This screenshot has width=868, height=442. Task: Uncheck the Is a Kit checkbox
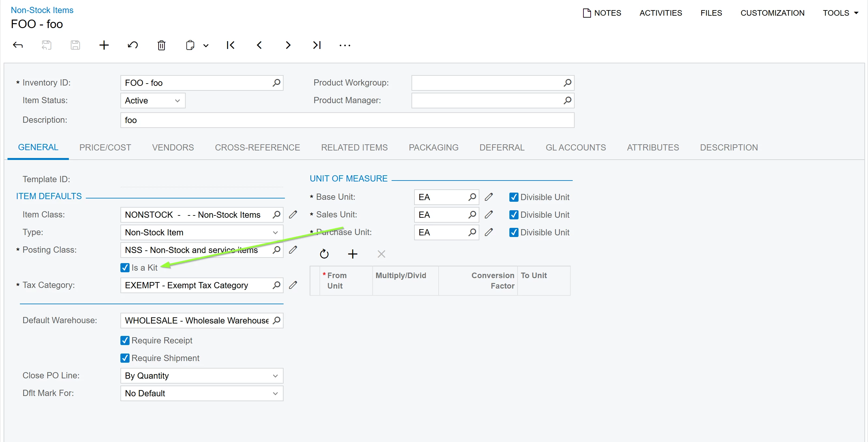pos(125,268)
